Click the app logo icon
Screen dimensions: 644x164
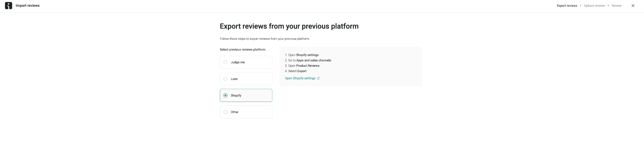pyautogui.click(x=8, y=6)
